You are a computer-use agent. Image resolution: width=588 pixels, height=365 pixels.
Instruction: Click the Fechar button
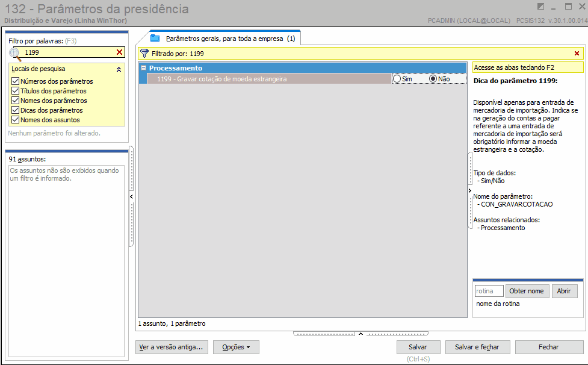point(548,347)
